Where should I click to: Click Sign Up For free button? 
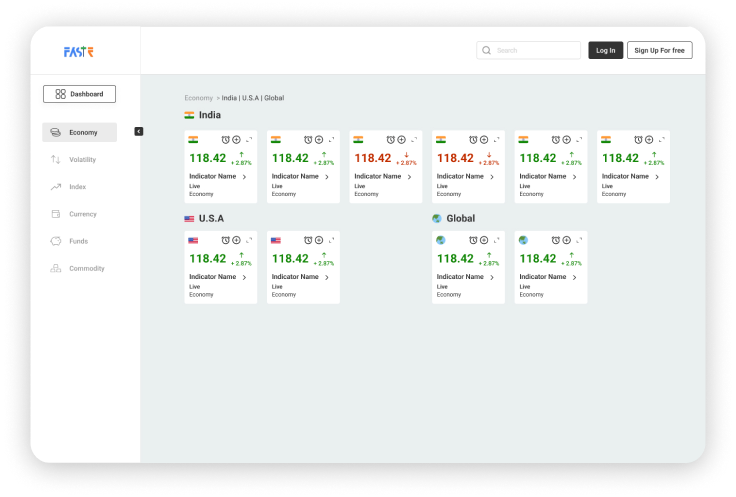pyautogui.click(x=659, y=50)
